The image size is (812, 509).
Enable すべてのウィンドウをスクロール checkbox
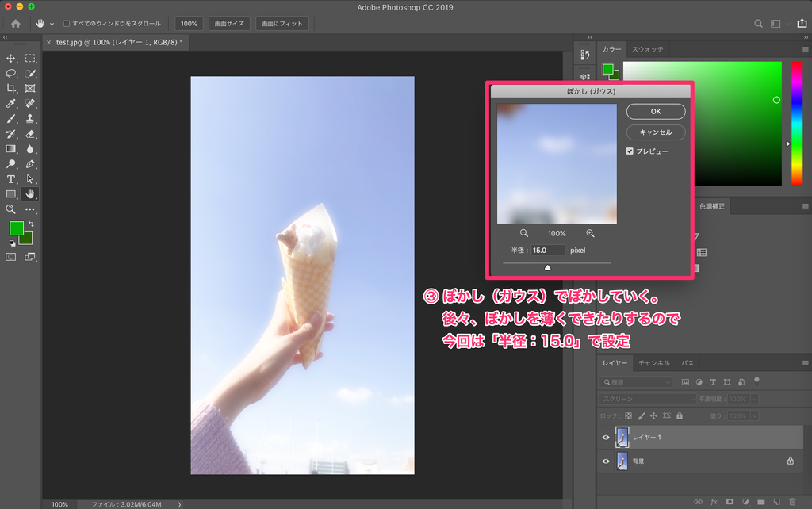[x=67, y=23]
